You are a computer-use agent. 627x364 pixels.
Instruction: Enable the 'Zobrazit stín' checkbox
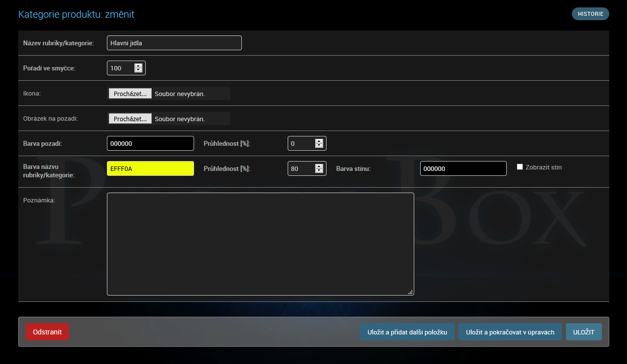[x=520, y=167]
